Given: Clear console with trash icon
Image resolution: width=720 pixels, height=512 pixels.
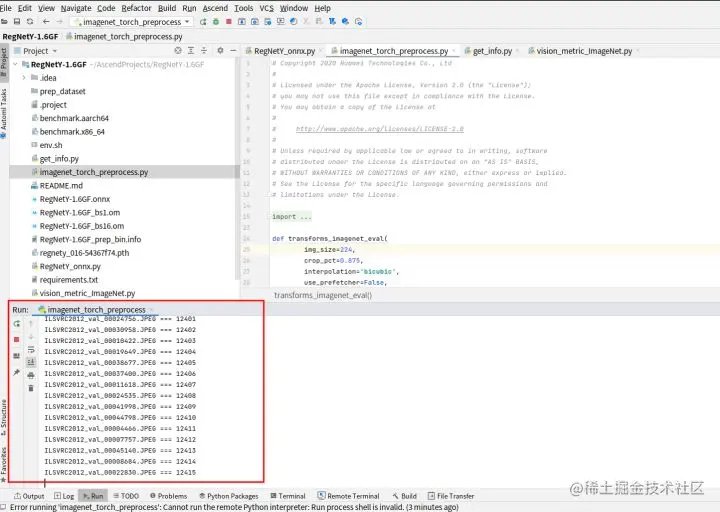Looking at the screenshot, I should (x=31, y=388).
